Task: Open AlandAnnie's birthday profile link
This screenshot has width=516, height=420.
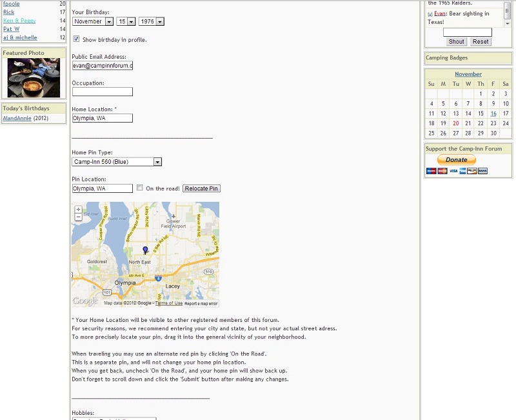Action: pyautogui.click(x=17, y=118)
